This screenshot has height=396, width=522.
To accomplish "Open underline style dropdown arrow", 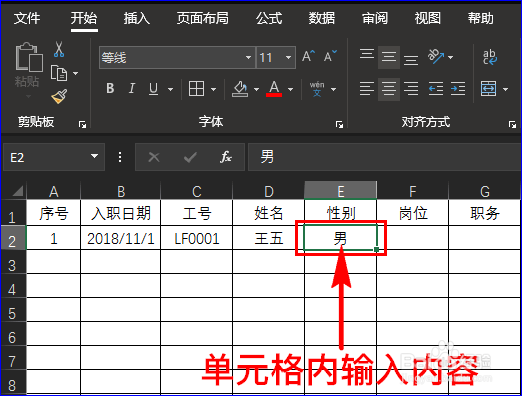I will click(x=171, y=89).
